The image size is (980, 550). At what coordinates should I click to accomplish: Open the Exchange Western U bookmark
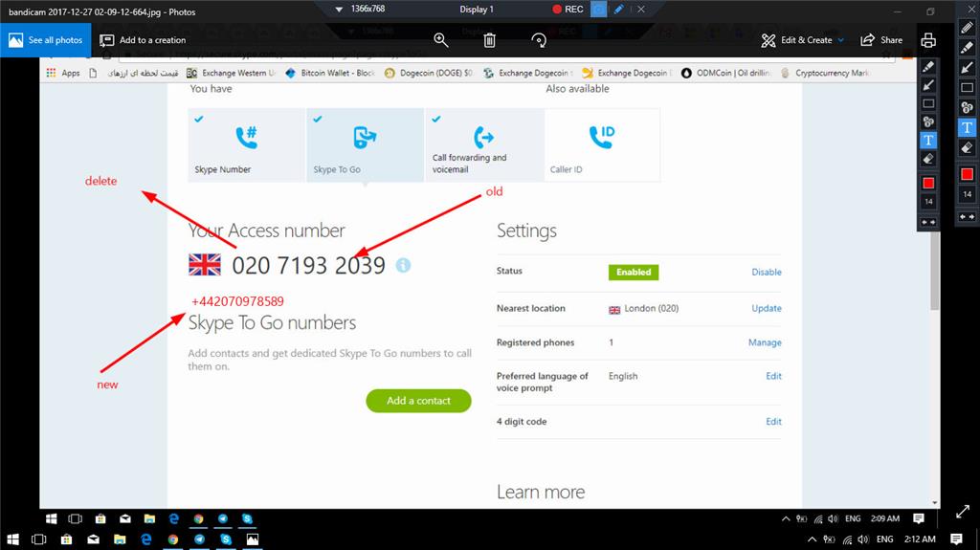[x=231, y=73]
